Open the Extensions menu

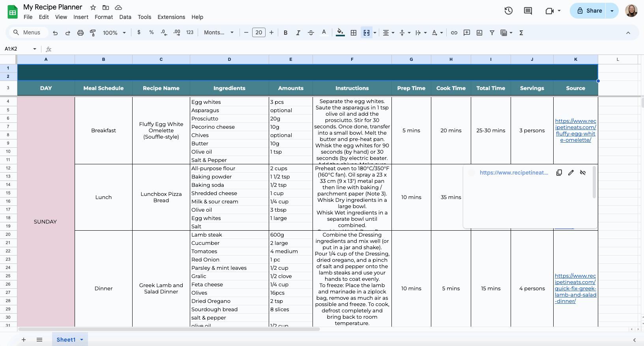pos(171,17)
